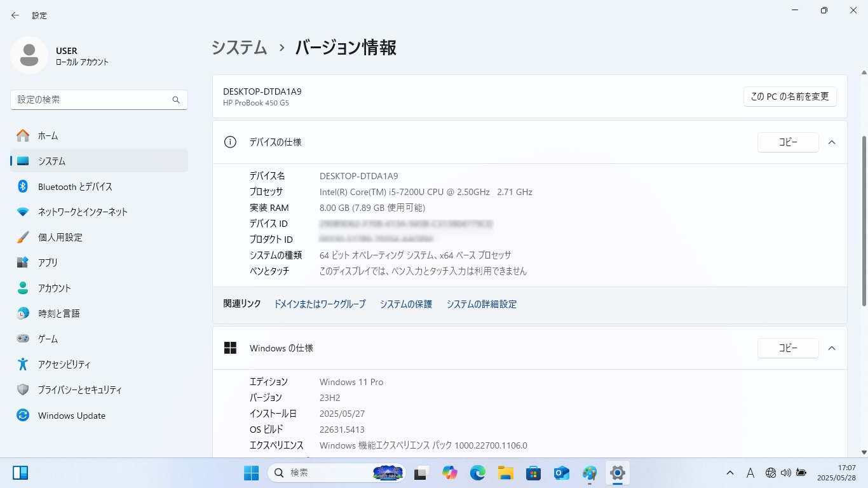Open ホーム in the settings sidebar

coord(99,135)
